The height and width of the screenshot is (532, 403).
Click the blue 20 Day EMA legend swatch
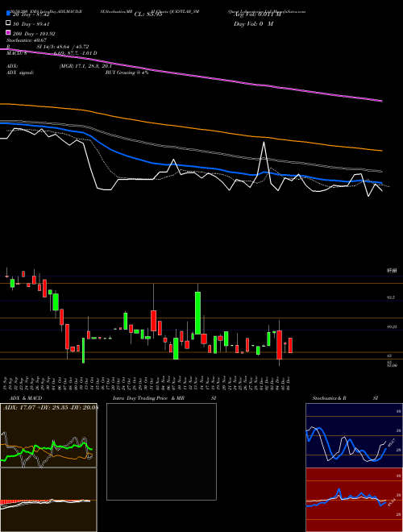(8, 14)
